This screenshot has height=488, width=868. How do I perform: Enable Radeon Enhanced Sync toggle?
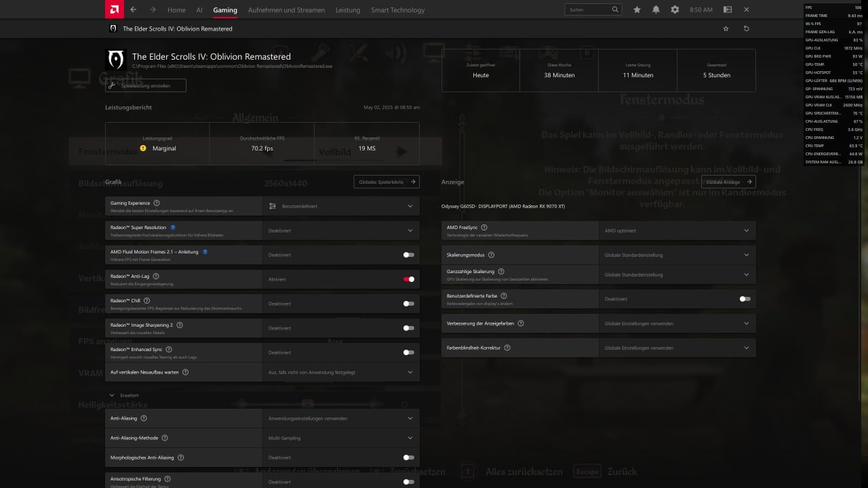[408, 352]
